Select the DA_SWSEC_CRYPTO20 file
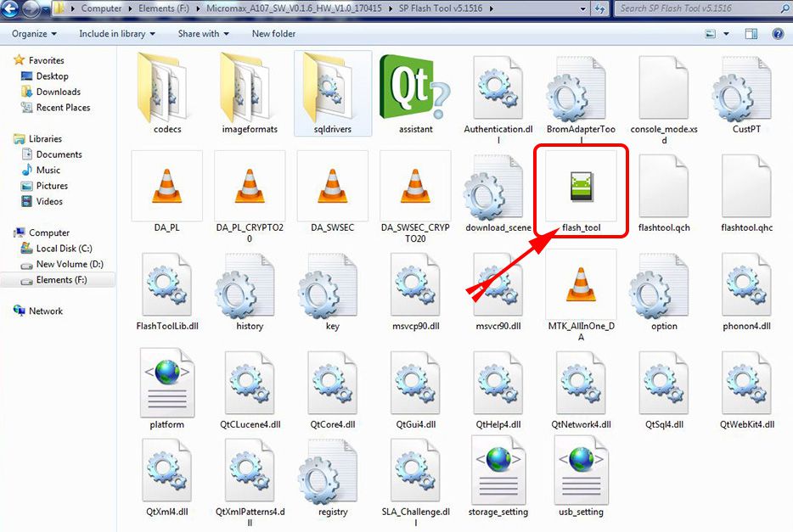 click(x=415, y=197)
